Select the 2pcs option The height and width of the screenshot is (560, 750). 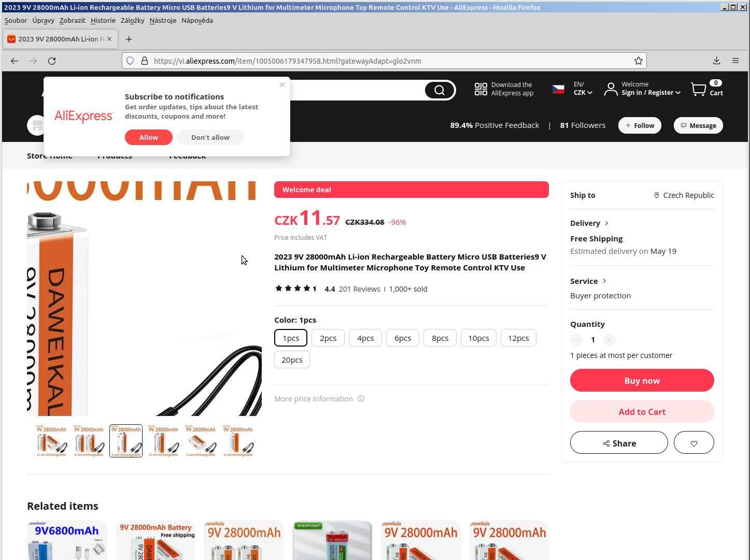pos(328,338)
